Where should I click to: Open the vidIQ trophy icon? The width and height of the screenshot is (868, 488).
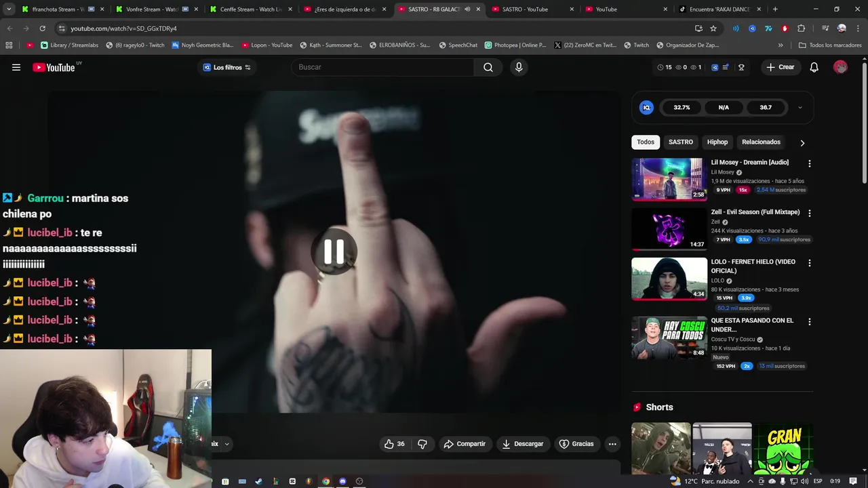(x=741, y=67)
